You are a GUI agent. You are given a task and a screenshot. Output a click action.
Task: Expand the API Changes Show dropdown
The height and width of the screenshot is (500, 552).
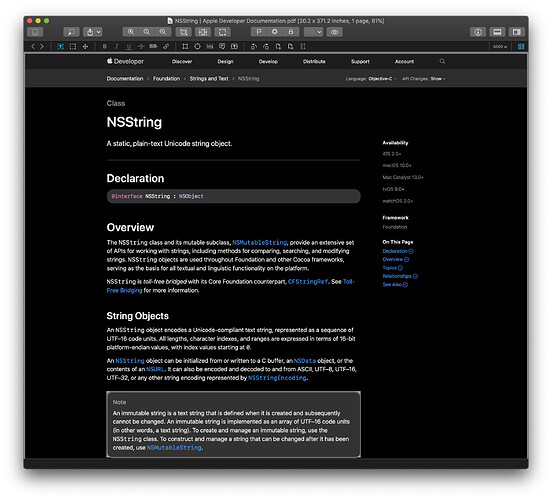click(438, 79)
